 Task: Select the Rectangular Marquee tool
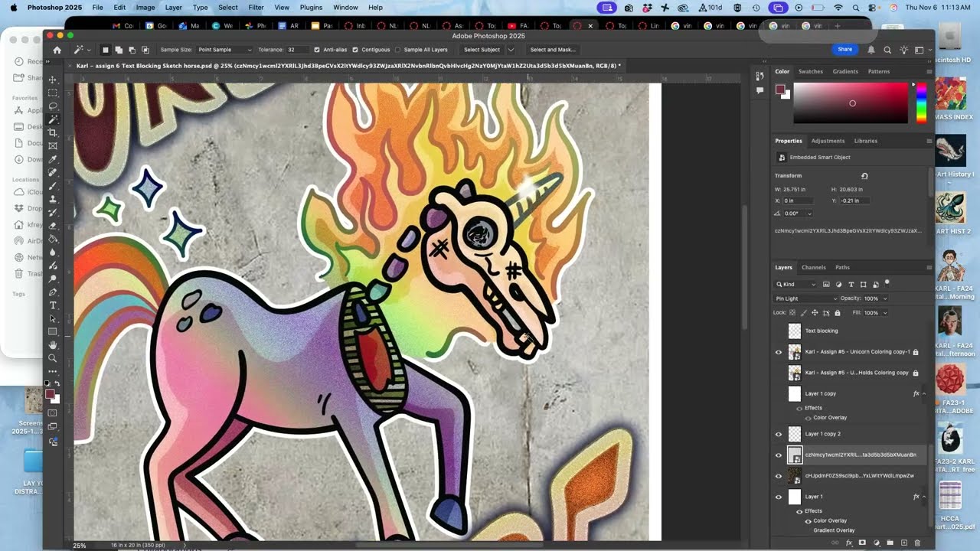pyautogui.click(x=53, y=93)
